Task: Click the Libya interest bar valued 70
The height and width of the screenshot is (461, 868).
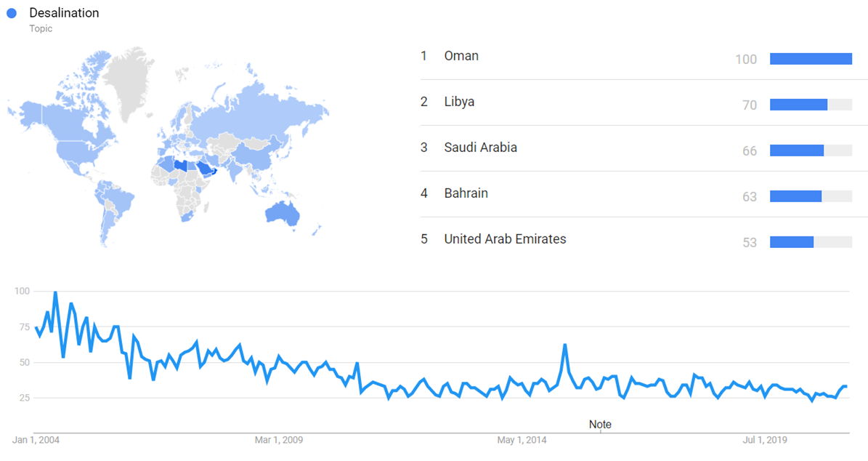Action: pyautogui.click(x=798, y=105)
